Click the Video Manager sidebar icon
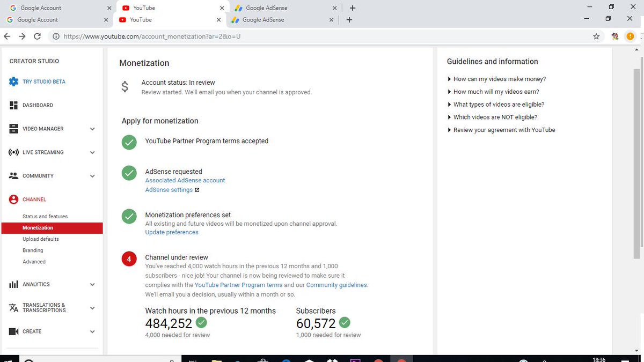The width and height of the screenshot is (644, 362). (14, 129)
